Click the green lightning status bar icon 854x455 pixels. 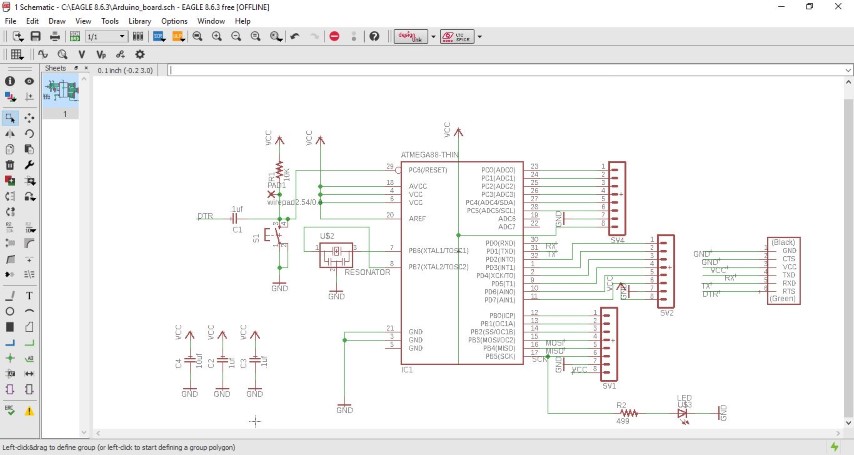pyautogui.click(x=834, y=447)
